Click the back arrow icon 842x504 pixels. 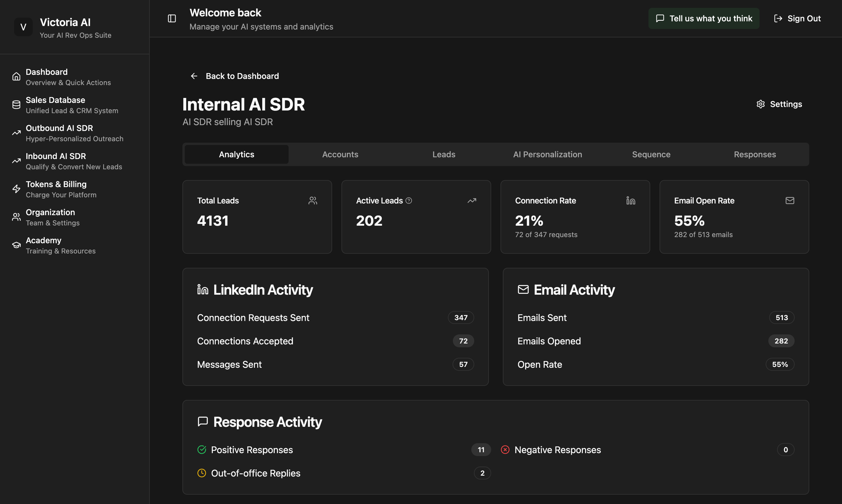[194, 76]
